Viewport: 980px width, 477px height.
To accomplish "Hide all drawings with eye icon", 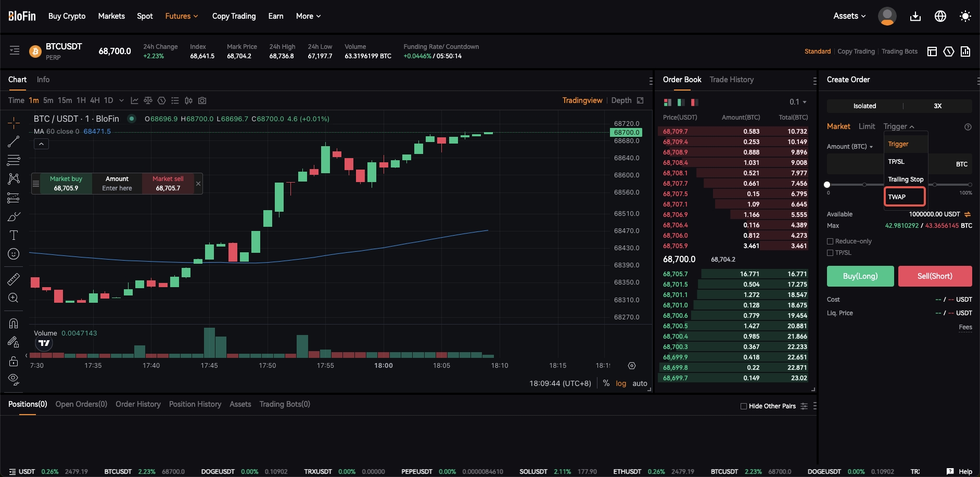I will pyautogui.click(x=14, y=380).
